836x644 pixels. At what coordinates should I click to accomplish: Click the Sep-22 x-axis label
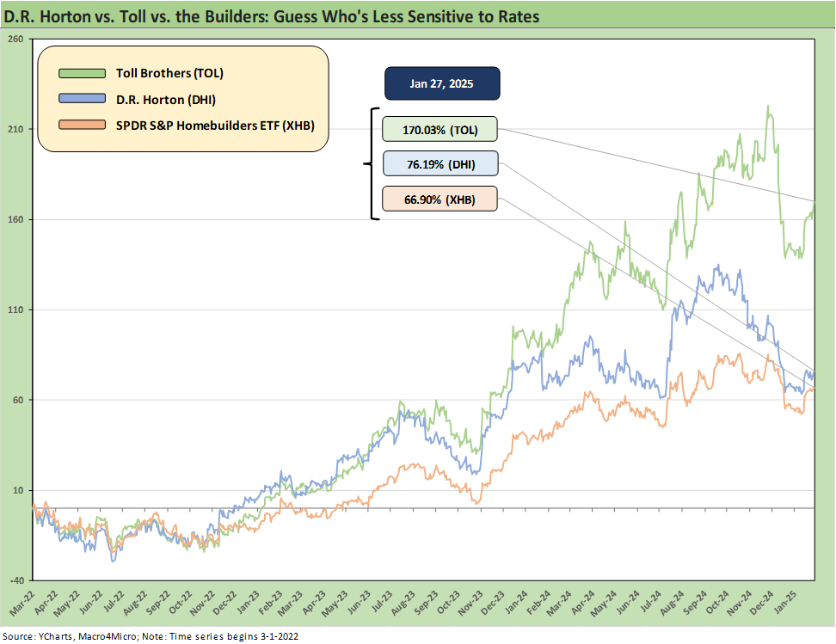[x=157, y=603]
